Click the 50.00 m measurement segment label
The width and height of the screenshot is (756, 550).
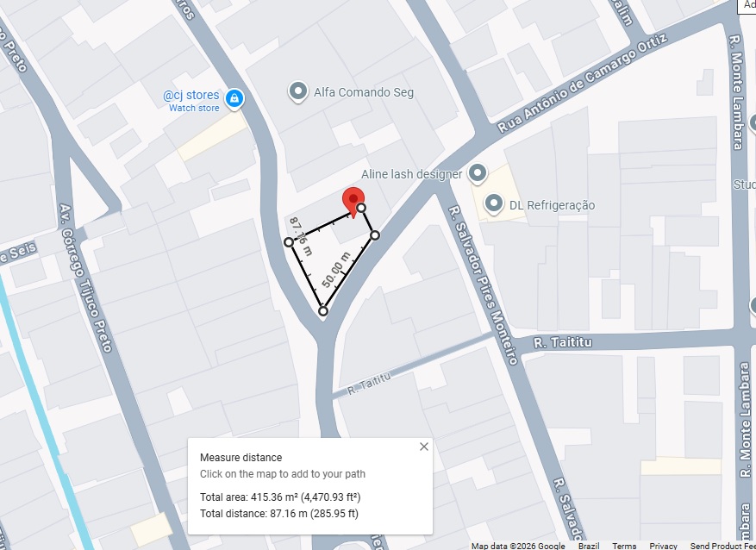(x=336, y=270)
